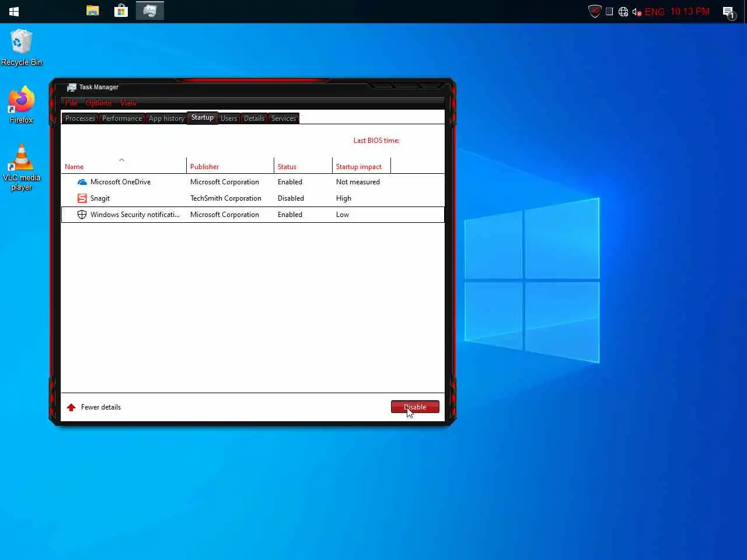Click the Microsoft OneDrive cloud icon
This screenshot has width=747, height=560.
82,182
